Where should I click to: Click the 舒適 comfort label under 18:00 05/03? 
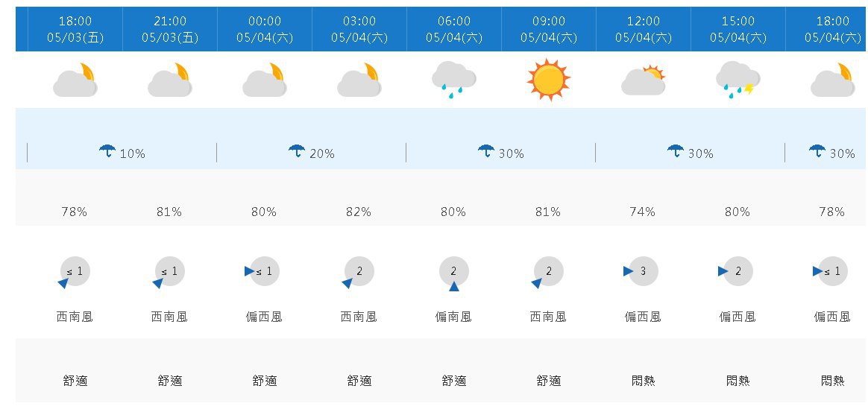tap(75, 381)
